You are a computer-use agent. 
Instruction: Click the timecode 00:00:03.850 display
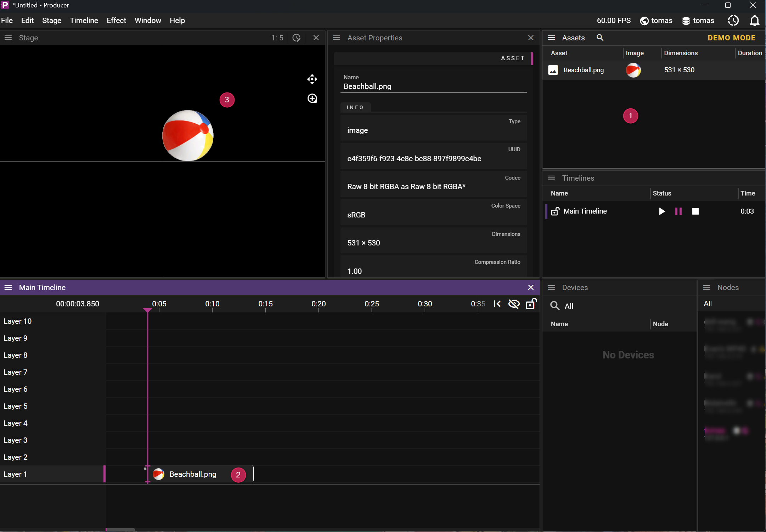point(78,304)
